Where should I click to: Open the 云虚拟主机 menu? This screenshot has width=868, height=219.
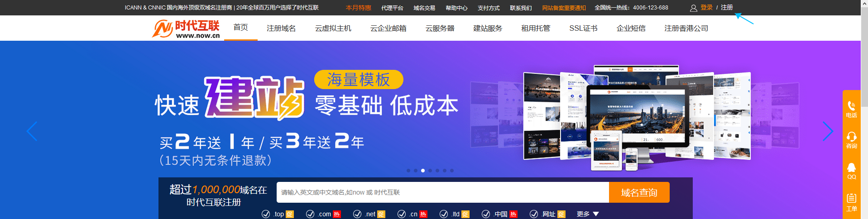pos(333,28)
